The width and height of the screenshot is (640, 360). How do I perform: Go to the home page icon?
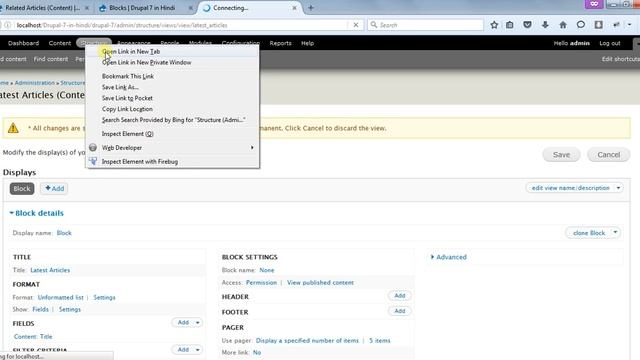coord(563,25)
